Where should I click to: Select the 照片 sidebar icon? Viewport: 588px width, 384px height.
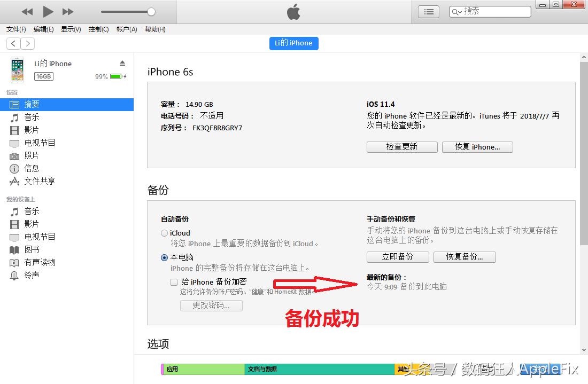point(31,155)
